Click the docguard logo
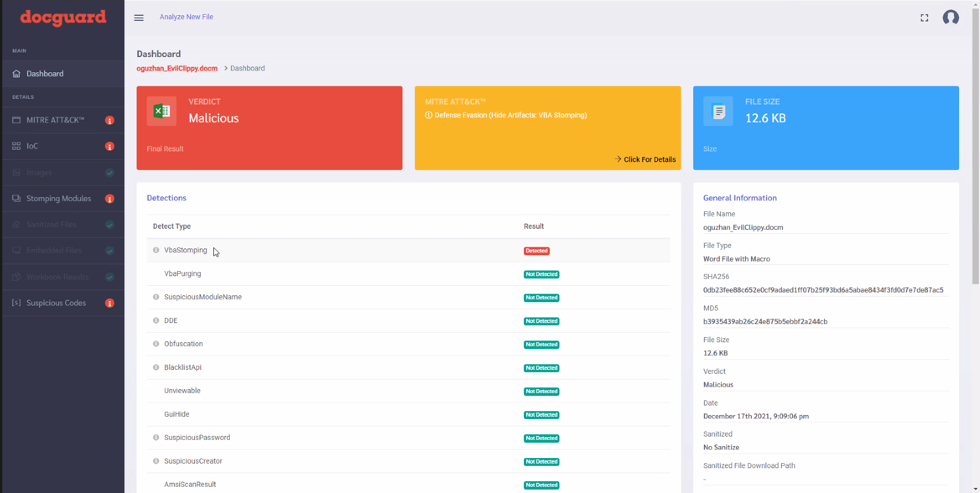980x493 pixels. click(x=63, y=18)
